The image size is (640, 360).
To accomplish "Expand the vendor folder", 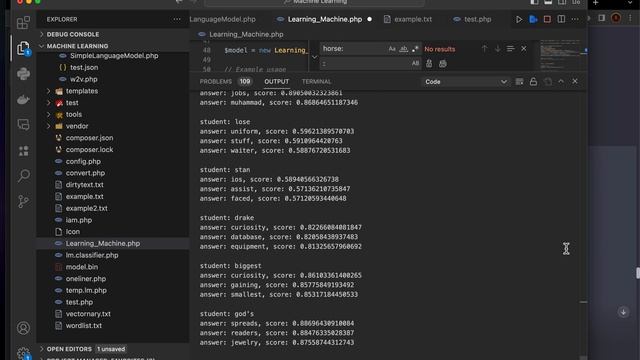I will pos(77,126).
